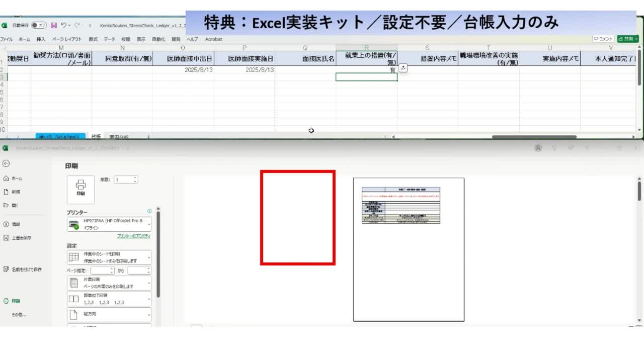Viewport: 644px width, 362px height.
Task: Select column U header
Action: [550, 48]
